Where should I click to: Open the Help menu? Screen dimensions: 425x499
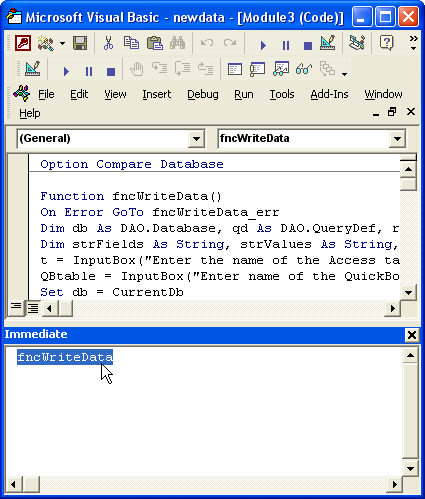(30, 114)
